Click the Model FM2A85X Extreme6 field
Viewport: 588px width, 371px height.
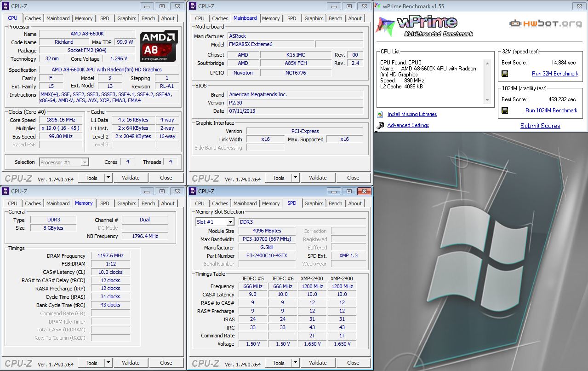click(271, 45)
